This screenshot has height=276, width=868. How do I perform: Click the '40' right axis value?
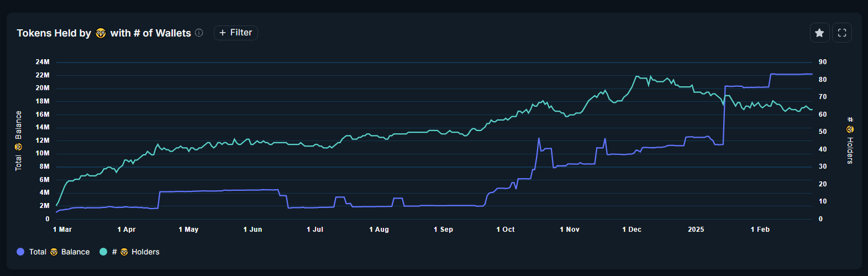pos(823,149)
